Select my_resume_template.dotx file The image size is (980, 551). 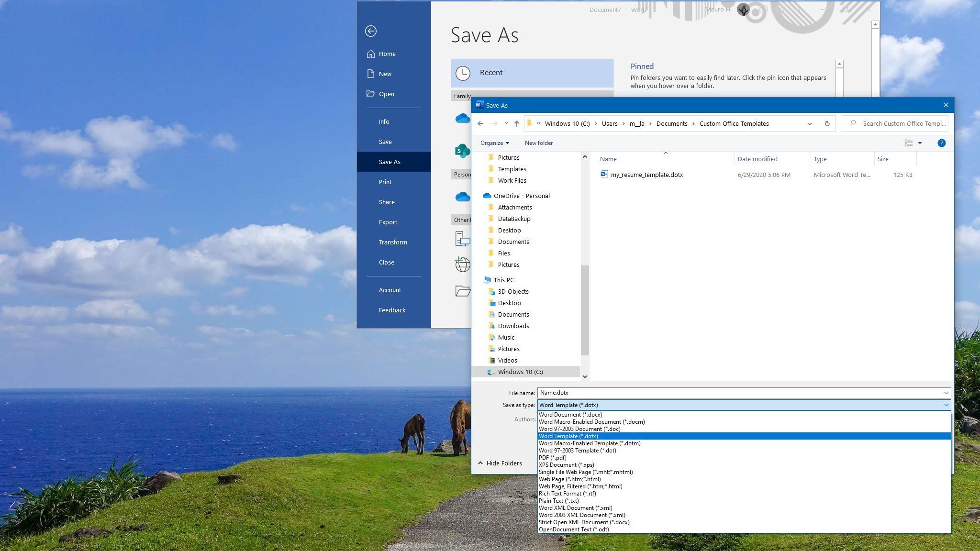[x=646, y=175]
